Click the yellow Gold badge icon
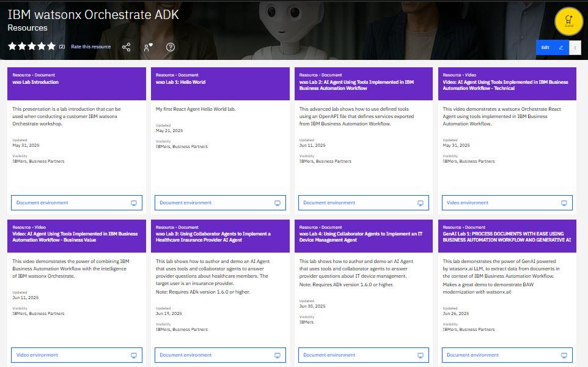This screenshot has width=588, height=367. 568,21
